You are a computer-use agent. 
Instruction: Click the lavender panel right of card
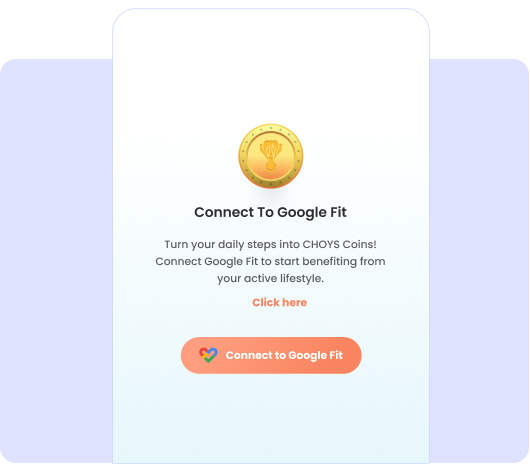click(x=479, y=261)
